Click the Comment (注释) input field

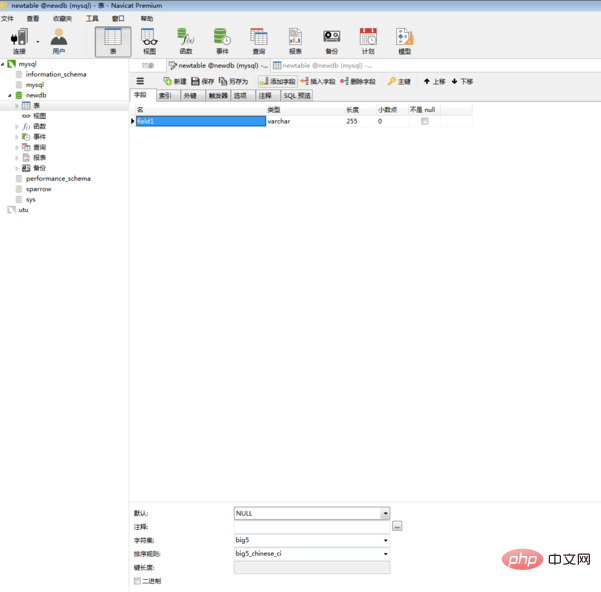312,527
